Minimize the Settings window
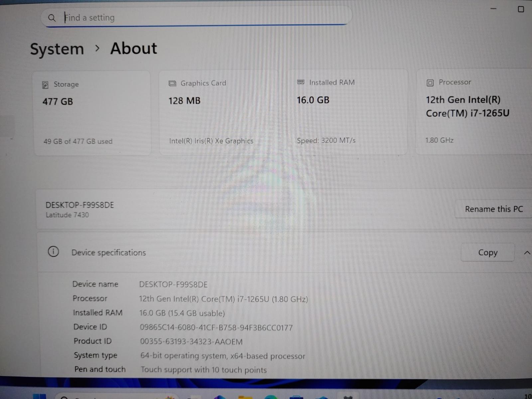 point(493,9)
